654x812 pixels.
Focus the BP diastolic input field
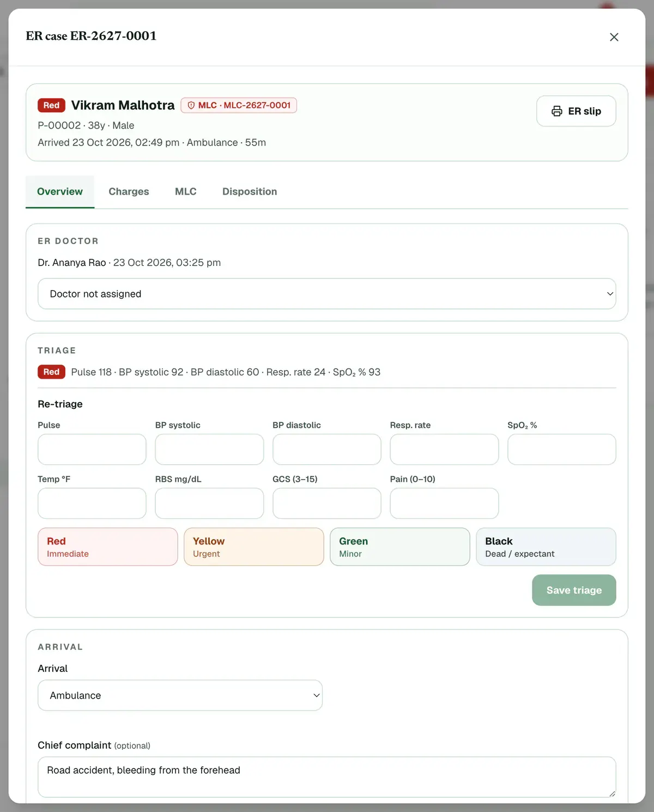327,450
